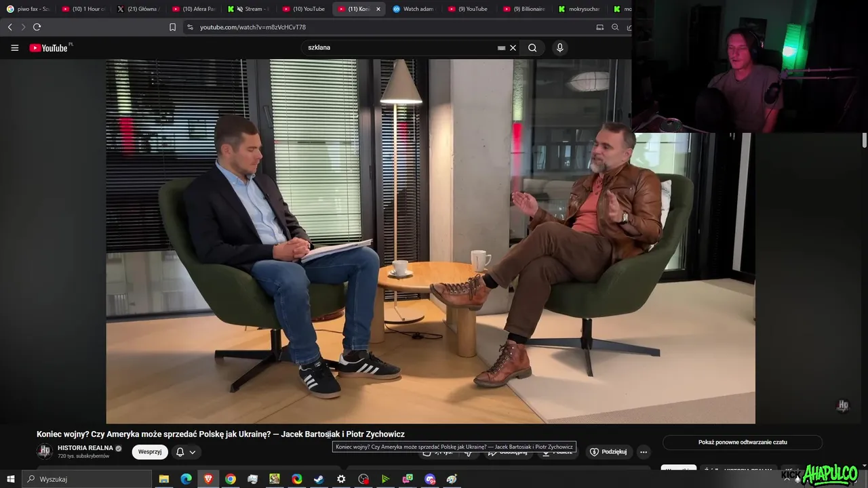Open site settings icon left of the URL
868x488 pixels.
190,27
